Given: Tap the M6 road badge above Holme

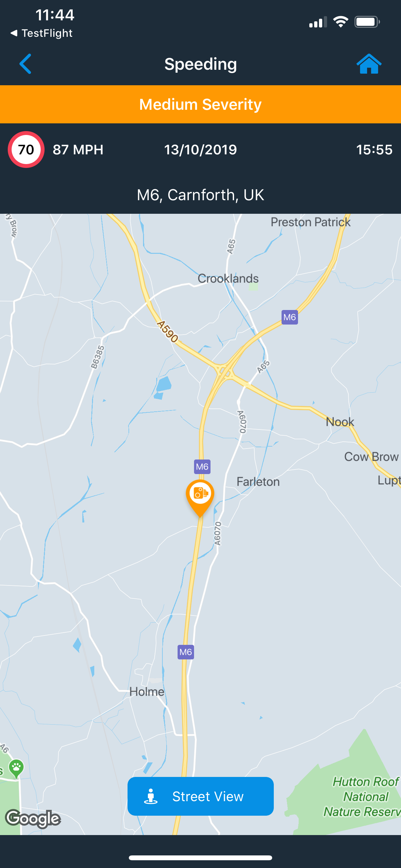Looking at the screenshot, I should 186,652.
